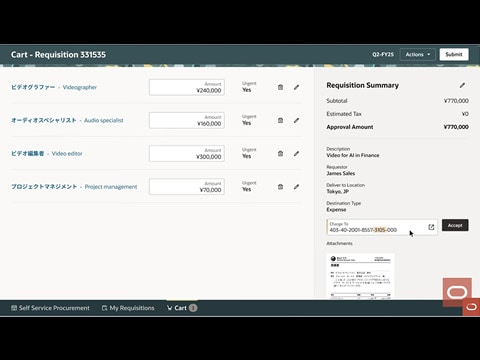Delete the Project management line item
Screen dimensions: 480x360
click(x=280, y=187)
